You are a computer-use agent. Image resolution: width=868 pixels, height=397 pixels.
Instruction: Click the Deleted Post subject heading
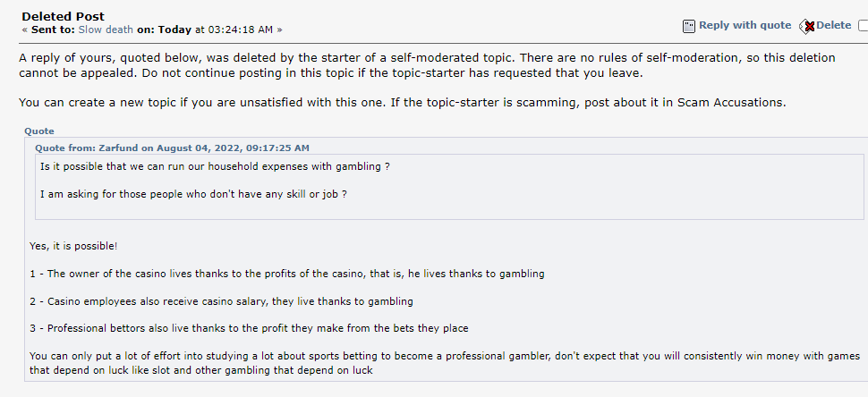(64, 17)
